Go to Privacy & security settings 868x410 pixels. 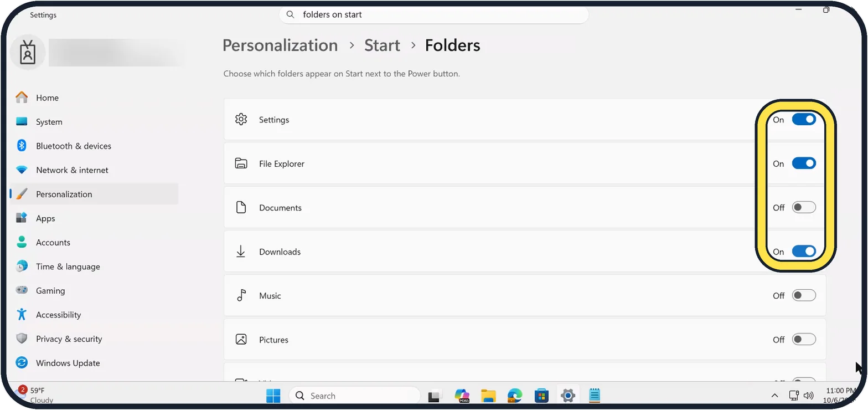pos(94,339)
